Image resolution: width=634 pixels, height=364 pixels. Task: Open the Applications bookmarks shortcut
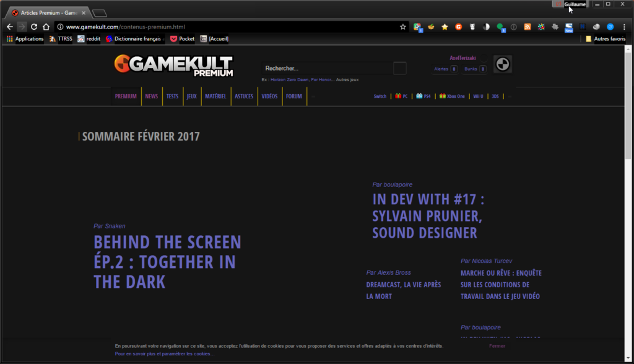pyautogui.click(x=25, y=39)
